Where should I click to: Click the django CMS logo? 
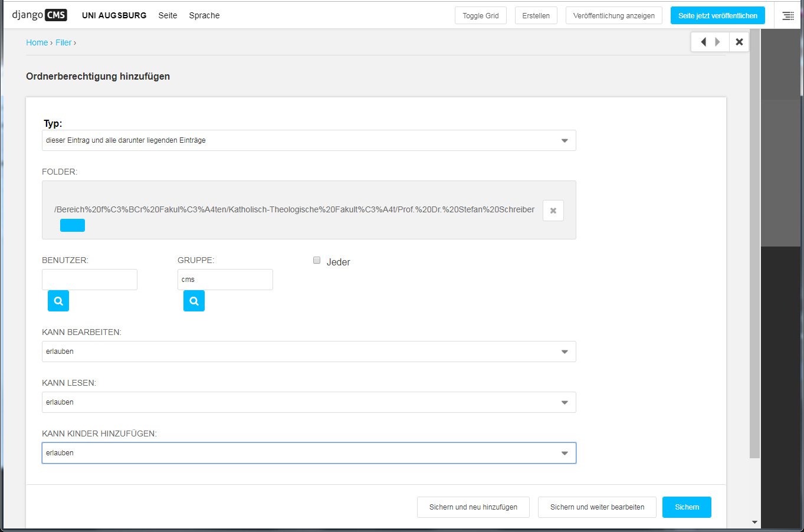click(x=40, y=15)
